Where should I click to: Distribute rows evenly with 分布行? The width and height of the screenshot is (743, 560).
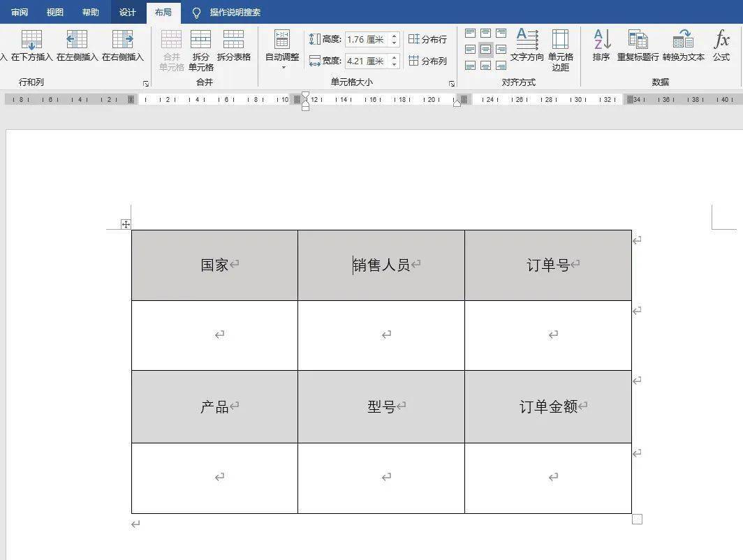tap(427, 39)
